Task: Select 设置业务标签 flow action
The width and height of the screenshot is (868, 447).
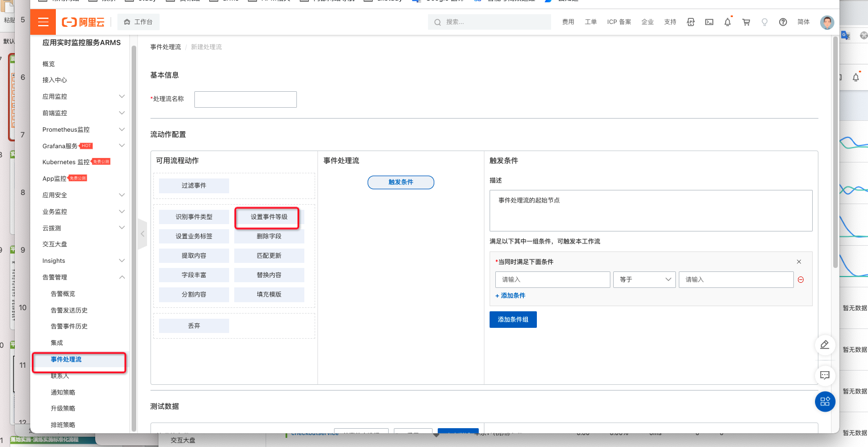Action: coord(194,236)
